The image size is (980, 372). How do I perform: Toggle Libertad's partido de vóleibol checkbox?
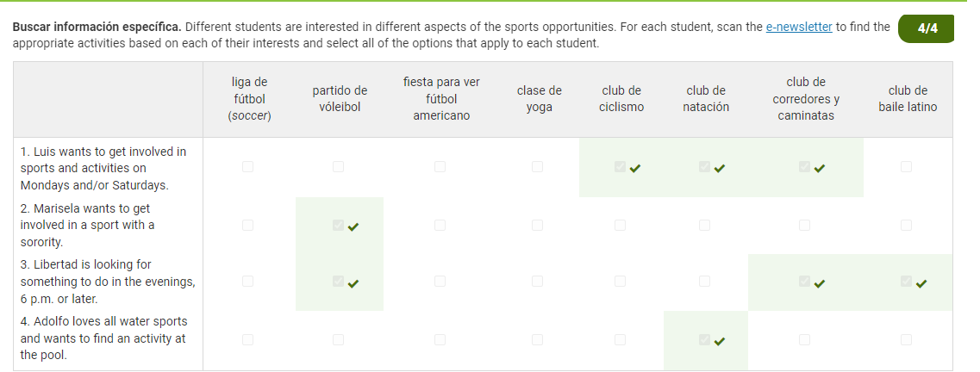(x=338, y=282)
